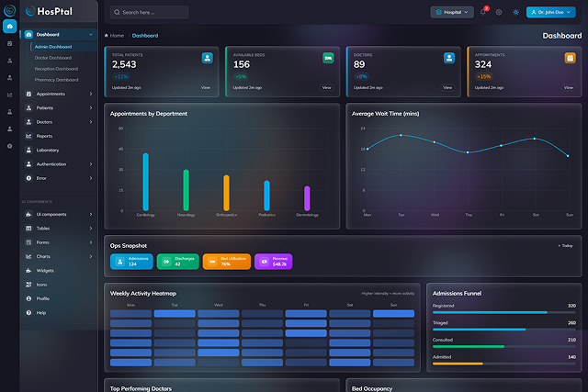Open Reception Dashboard from the sidebar

point(56,69)
